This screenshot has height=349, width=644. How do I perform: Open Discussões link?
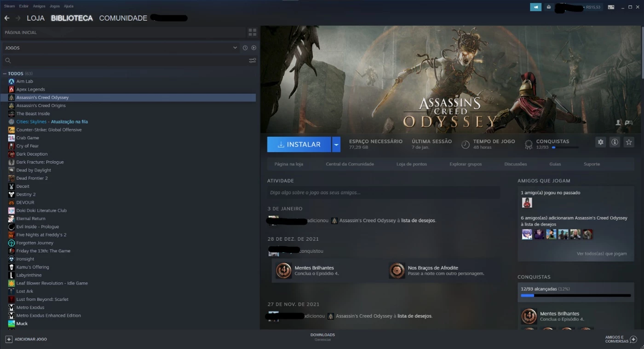(516, 164)
